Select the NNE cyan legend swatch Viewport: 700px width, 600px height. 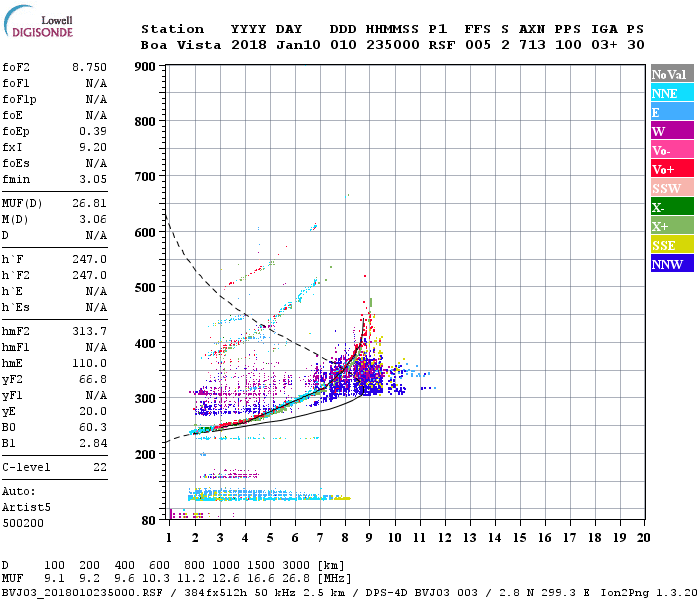[672, 93]
